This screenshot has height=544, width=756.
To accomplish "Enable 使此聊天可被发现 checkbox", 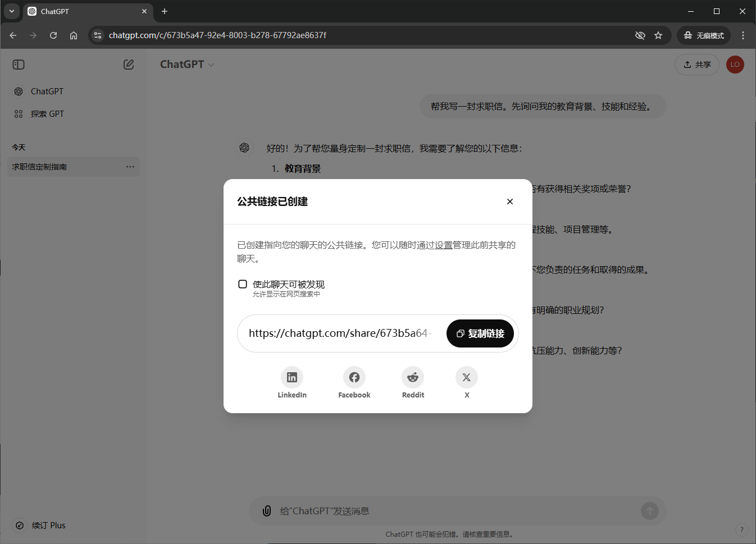I will (243, 284).
